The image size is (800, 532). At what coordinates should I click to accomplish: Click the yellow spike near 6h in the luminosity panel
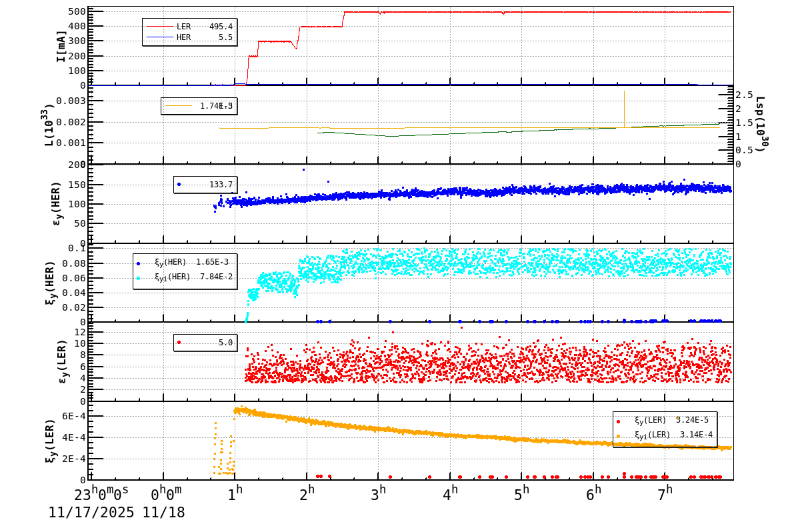coord(625,110)
